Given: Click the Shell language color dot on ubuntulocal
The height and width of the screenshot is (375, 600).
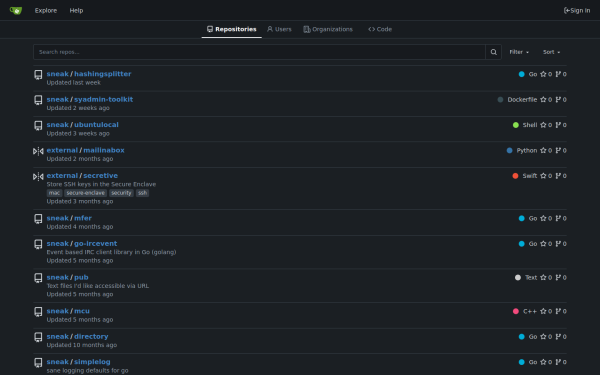Looking at the screenshot, I should [516, 125].
